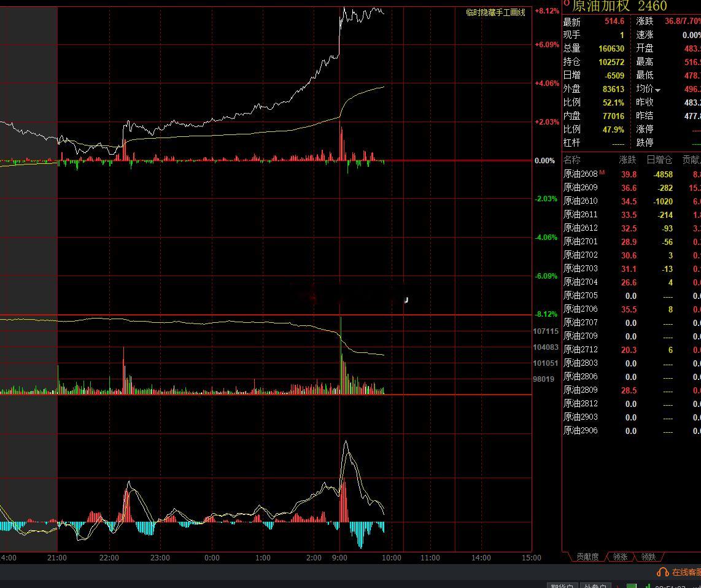Viewport: 701px width, 588px height.
Task: Click the 21:00 time axis label
Action: click(56, 557)
